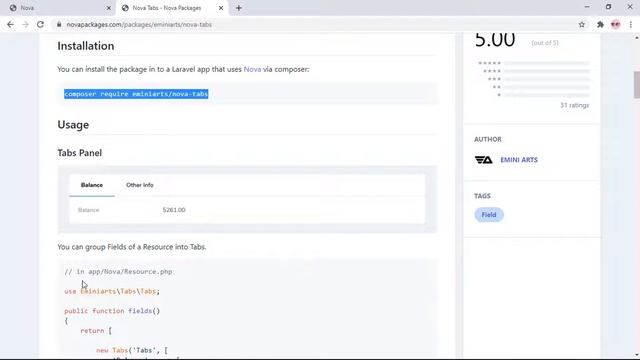
Task: Click the code line public function fields()
Action: pos(112,311)
